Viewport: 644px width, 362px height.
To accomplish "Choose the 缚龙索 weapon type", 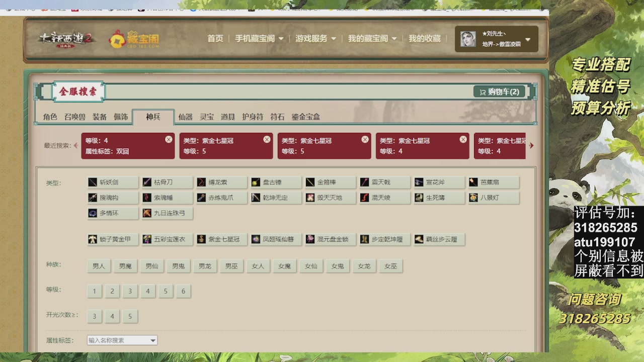I will pyautogui.click(x=221, y=183).
